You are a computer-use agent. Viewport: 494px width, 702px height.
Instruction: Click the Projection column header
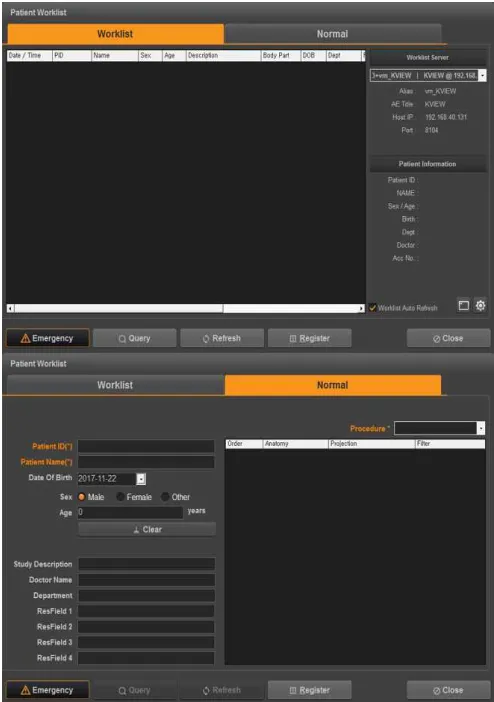pos(372,444)
